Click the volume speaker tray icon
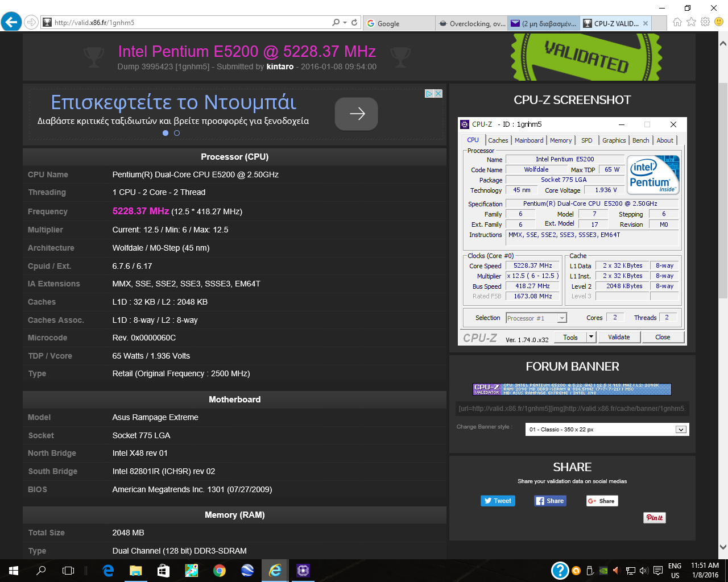The height and width of the screenshot is (582, 728). (x=644, y=571)
